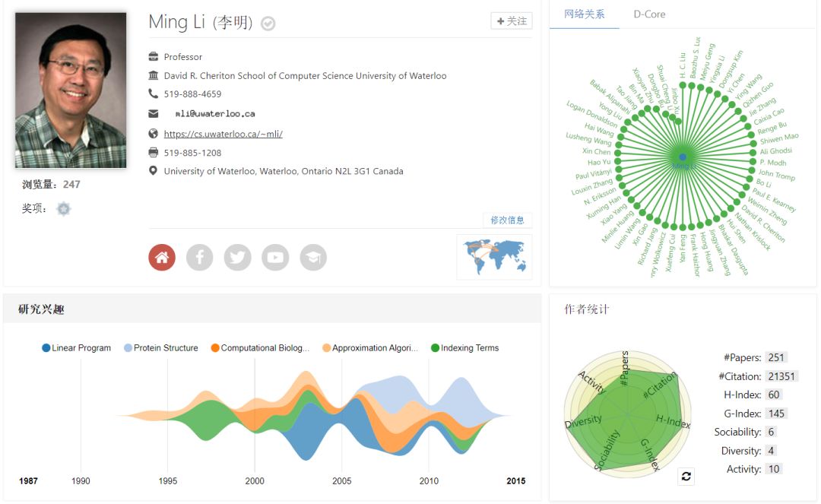Click the verified checkmark next to the name

click(268, 24)
